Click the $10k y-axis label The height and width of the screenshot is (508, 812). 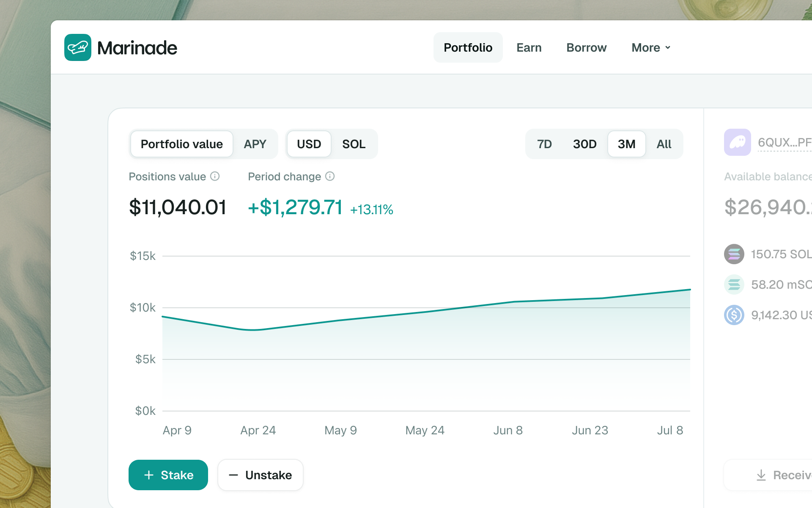(x=143, y=308)
